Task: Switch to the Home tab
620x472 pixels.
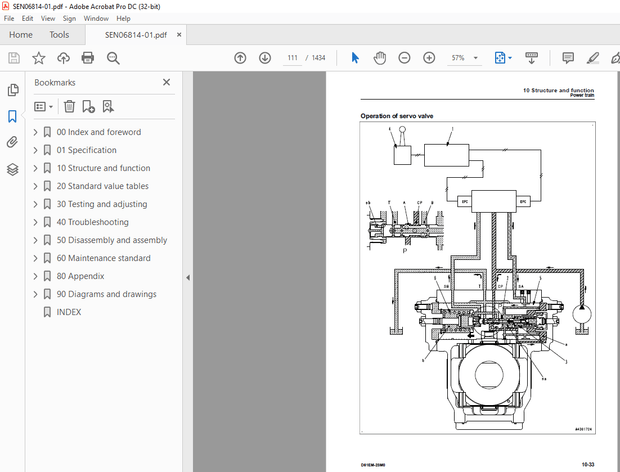Action: [21, 35]
